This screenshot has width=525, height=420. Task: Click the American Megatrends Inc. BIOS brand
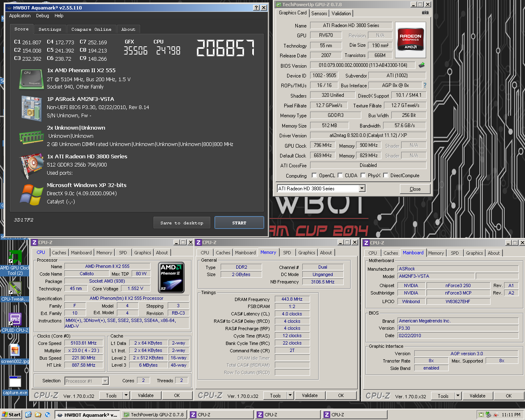click(458, 321)
